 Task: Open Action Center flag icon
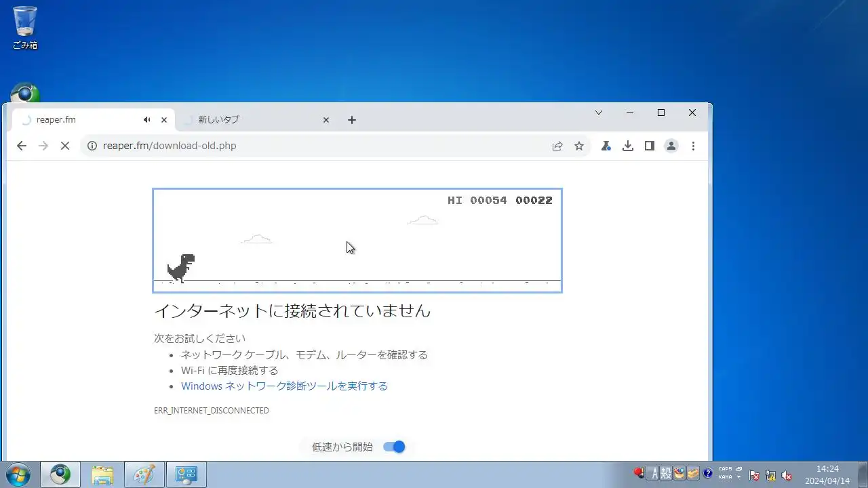(x=754, y=475)
